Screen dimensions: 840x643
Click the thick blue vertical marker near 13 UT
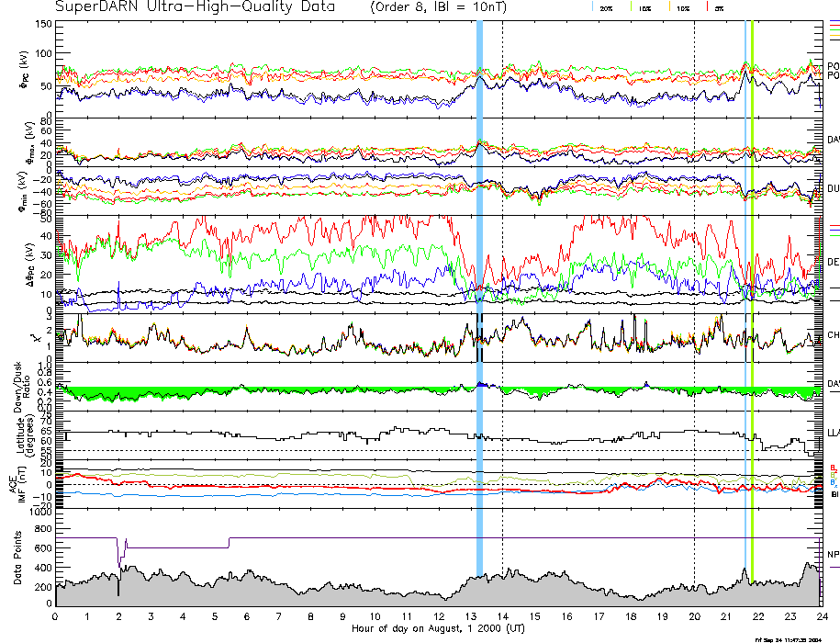tap(479, 276)
